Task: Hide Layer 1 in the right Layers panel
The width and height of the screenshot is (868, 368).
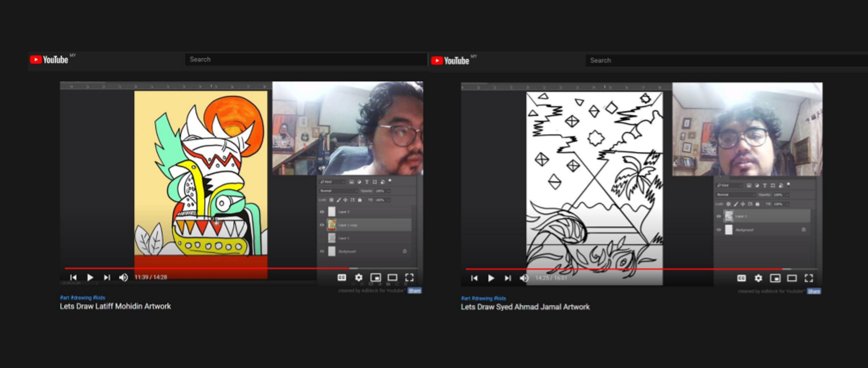Action: pyautogui.click(x=719, y=216)
